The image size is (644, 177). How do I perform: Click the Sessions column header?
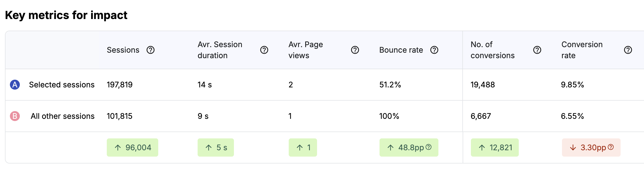tap(123, 50)
